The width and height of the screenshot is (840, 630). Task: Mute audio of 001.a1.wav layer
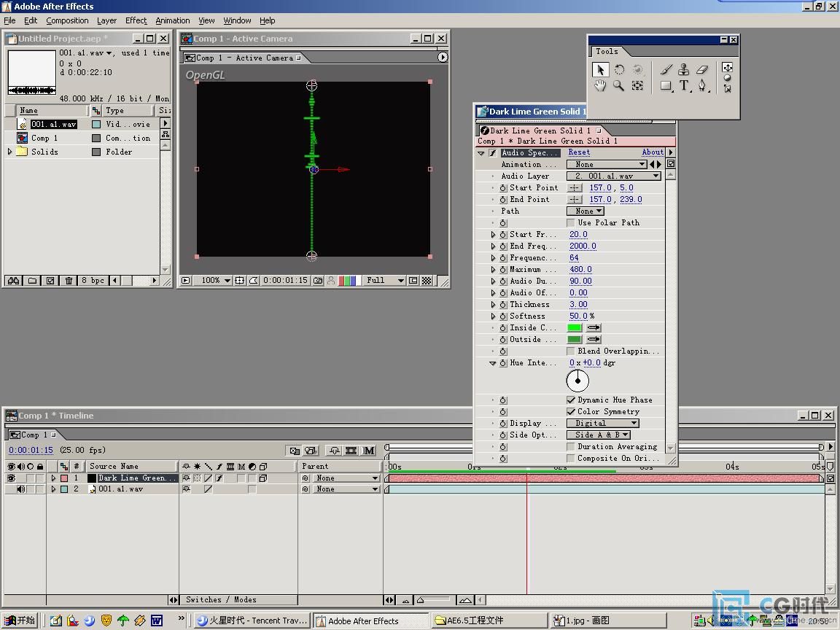pyautogui.click(x=20, y=489)
